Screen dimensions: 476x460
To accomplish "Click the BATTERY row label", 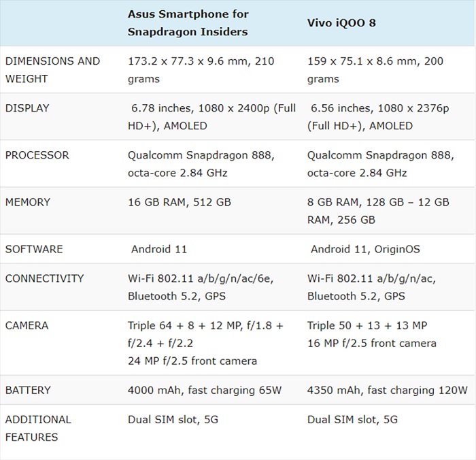I will [x=28, y=391].
